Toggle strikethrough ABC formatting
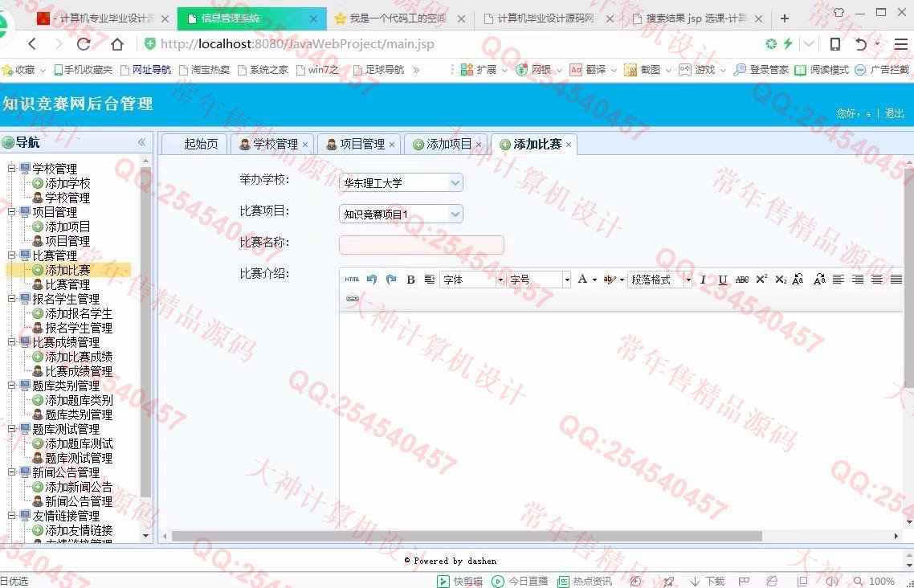 [742, 280]
